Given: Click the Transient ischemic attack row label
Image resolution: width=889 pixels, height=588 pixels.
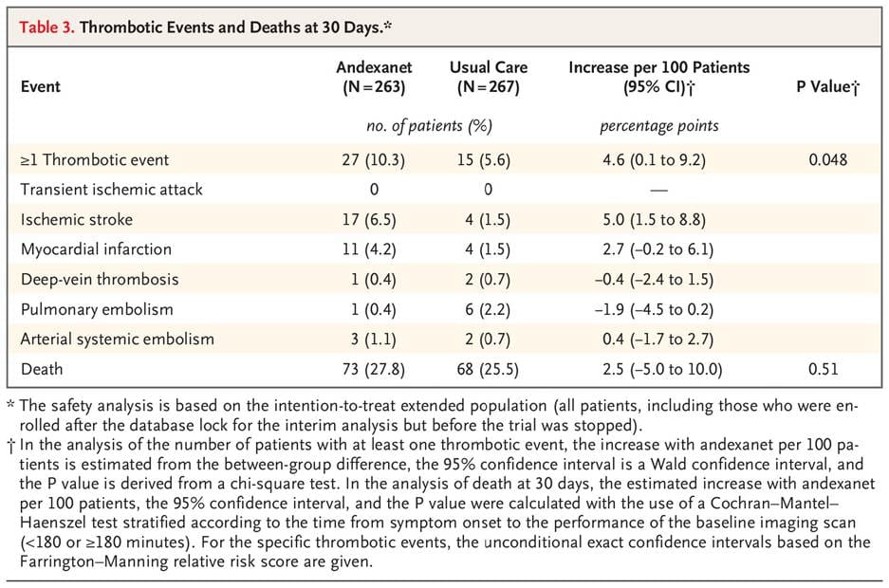Looking at the screenshot, I should pos(111,190).
